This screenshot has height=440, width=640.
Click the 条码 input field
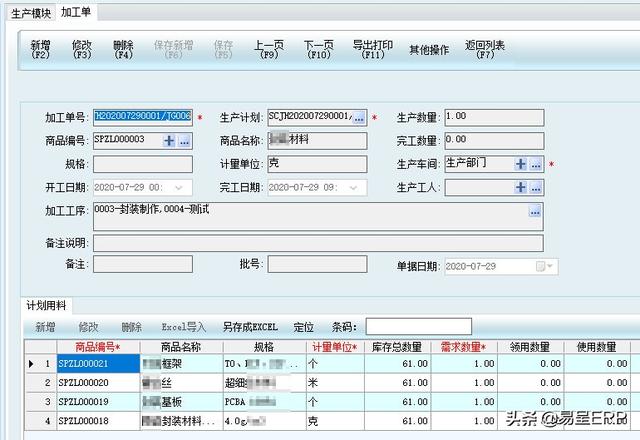[x=418, y=327]
